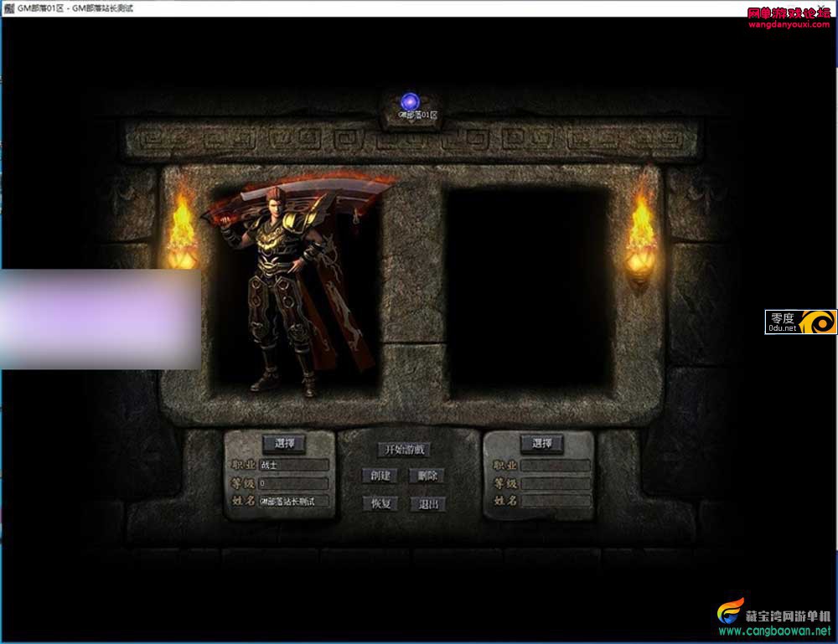This screenshot has height=644, width=838.
Task: Create a new character with 创建
Action: pyautogui.click(x=380, y=476)
